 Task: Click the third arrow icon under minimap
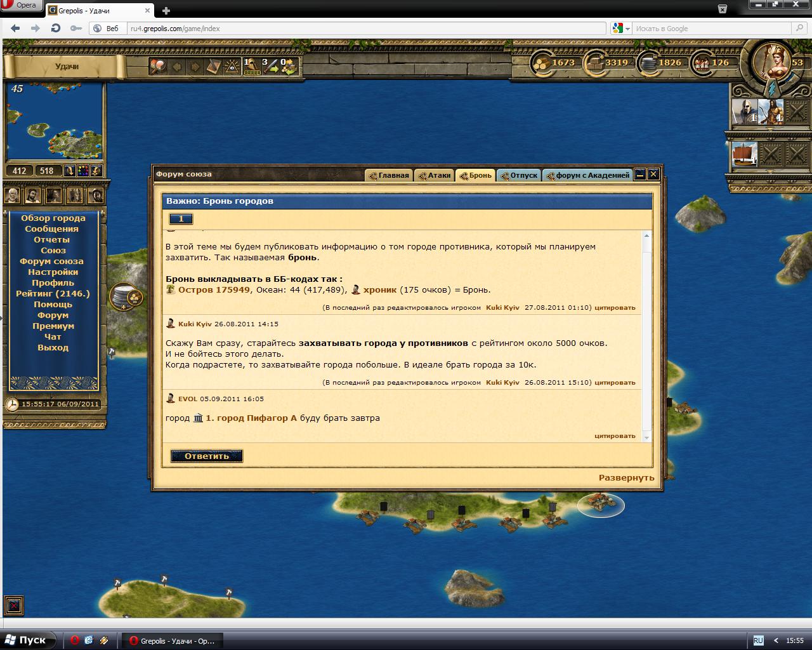pyautogui.click(x=96, y=171)
